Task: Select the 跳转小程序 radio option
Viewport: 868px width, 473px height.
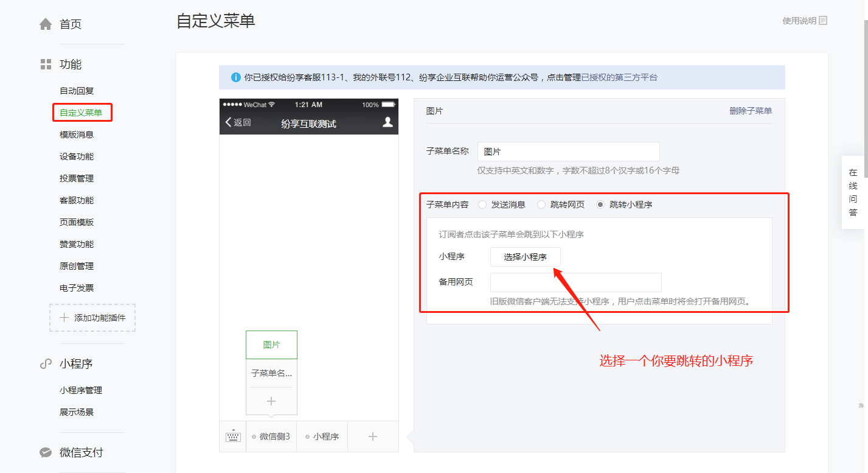Action: 600,205
